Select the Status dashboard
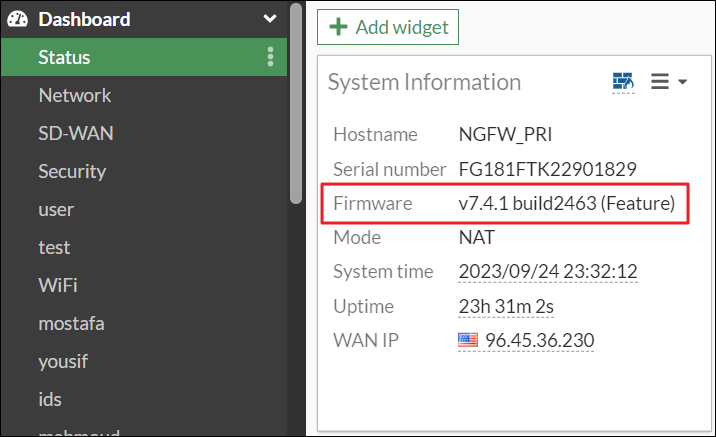Viewport: 716px width, 437px height. (x=64, y=57)
